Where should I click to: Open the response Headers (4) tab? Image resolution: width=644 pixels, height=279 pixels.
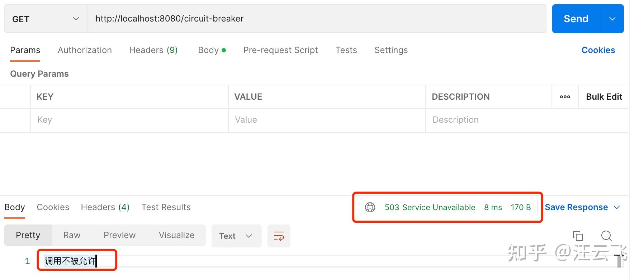(105, 207)
